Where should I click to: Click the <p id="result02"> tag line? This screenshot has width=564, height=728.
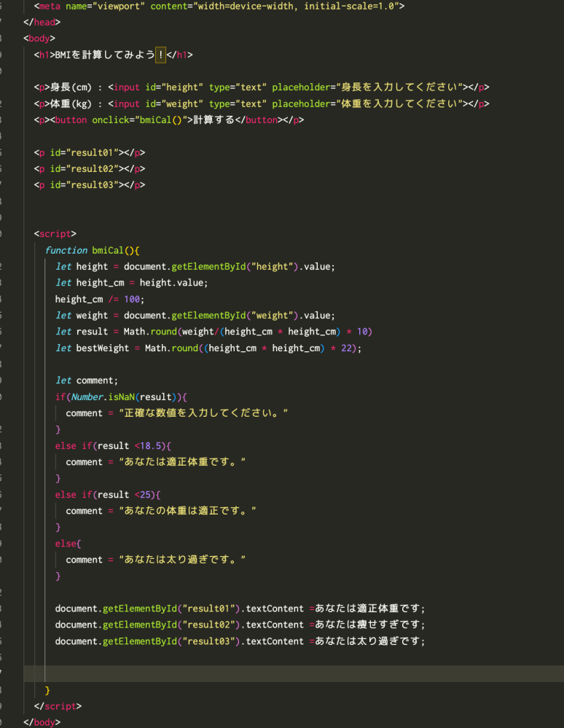pyautogui.click(x=90, y=169)
